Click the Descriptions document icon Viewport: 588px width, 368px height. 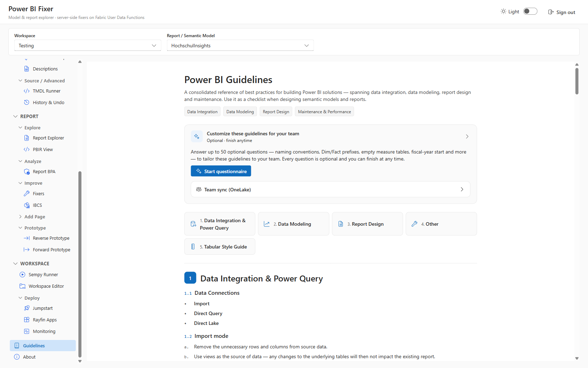point(27,69)
